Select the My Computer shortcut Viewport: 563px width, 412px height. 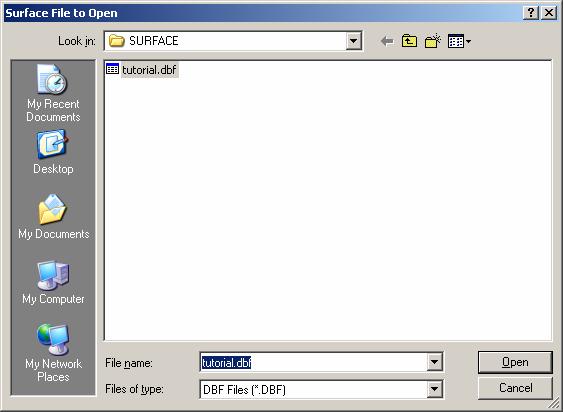pos(53,283)
